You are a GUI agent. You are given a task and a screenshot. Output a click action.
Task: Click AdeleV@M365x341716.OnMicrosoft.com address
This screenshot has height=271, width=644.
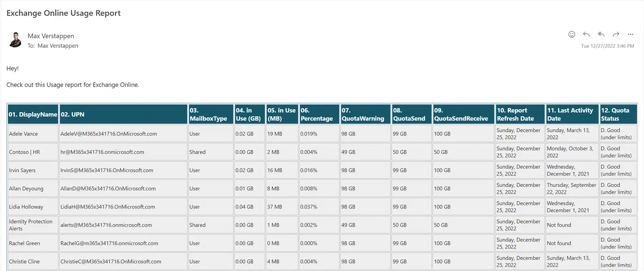pos(109,134)
